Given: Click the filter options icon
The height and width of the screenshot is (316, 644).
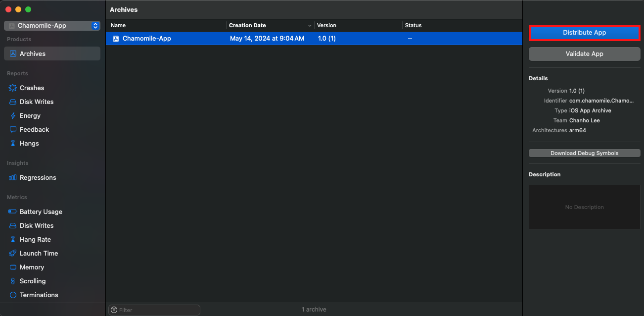Looking at the screenshot, I should click(x=114, y=310).
